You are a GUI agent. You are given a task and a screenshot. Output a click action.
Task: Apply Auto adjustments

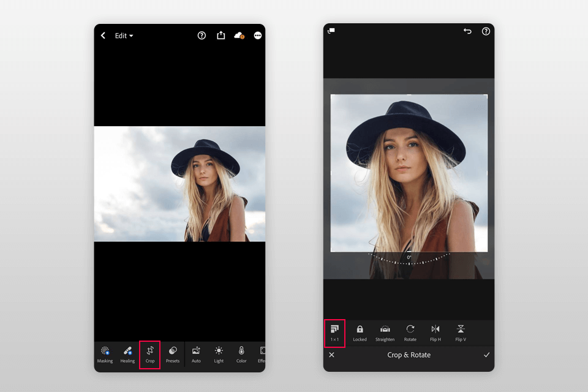point(196,355)
